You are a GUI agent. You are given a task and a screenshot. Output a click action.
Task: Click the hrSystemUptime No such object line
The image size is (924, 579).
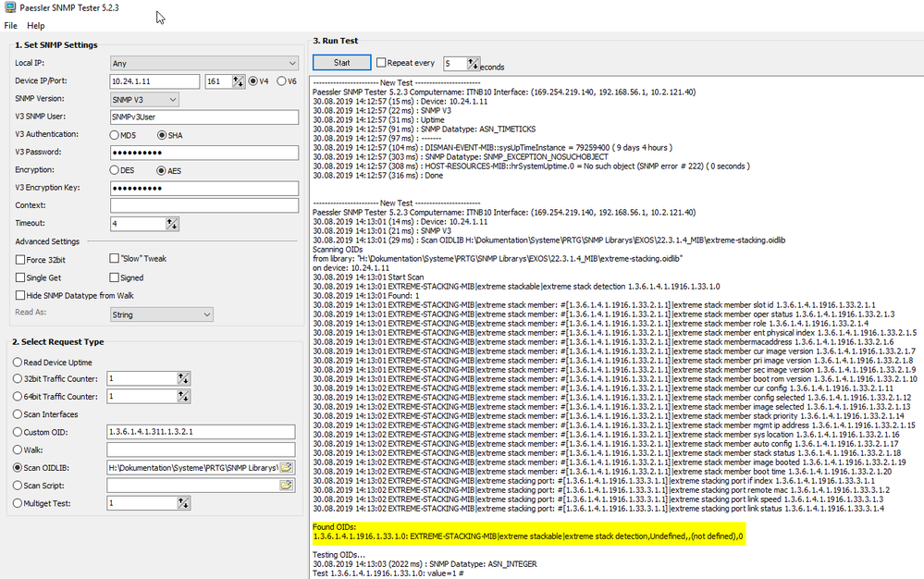531,166
